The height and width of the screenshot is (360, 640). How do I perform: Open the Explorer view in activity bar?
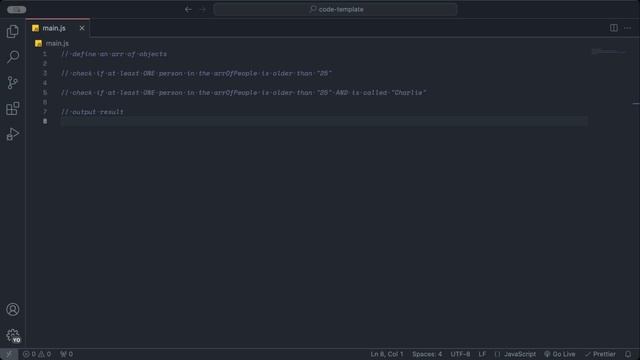coord(13,31)
